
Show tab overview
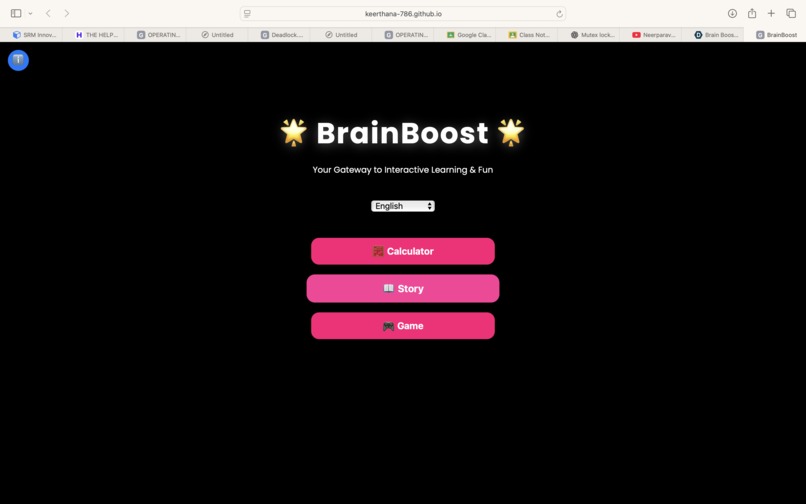(791, 13)
